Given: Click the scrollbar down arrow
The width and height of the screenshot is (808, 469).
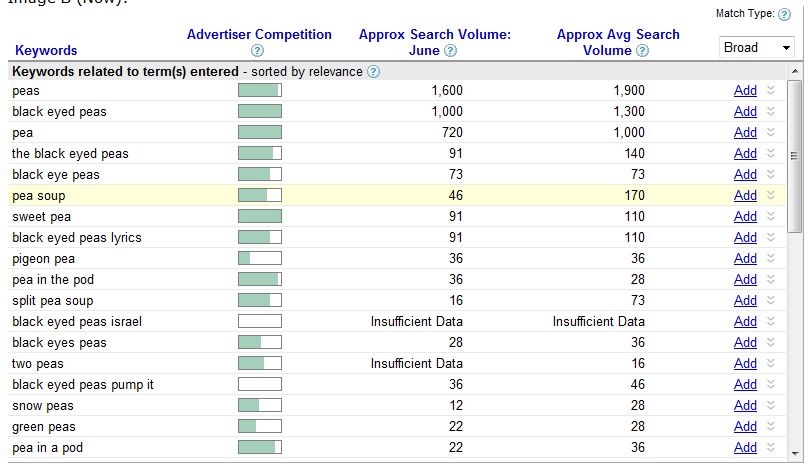Looking at the screenshot, I should coord(795,454).
